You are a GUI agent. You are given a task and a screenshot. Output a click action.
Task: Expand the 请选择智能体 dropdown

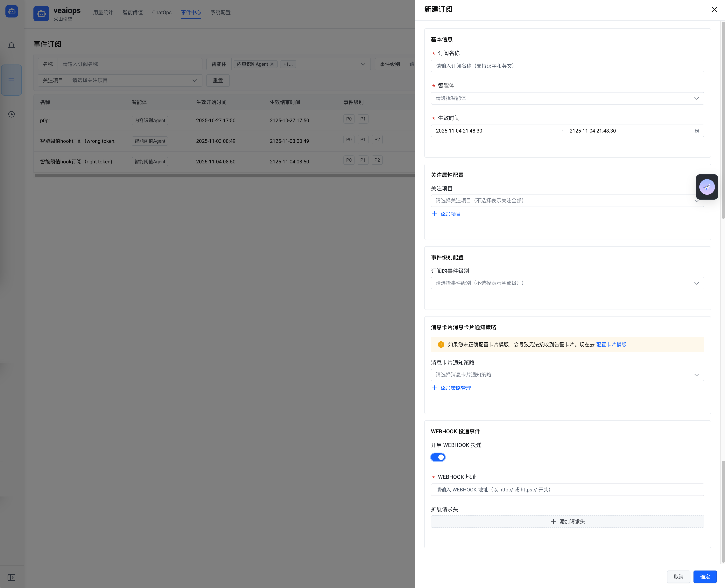click(x=567, y=98)
